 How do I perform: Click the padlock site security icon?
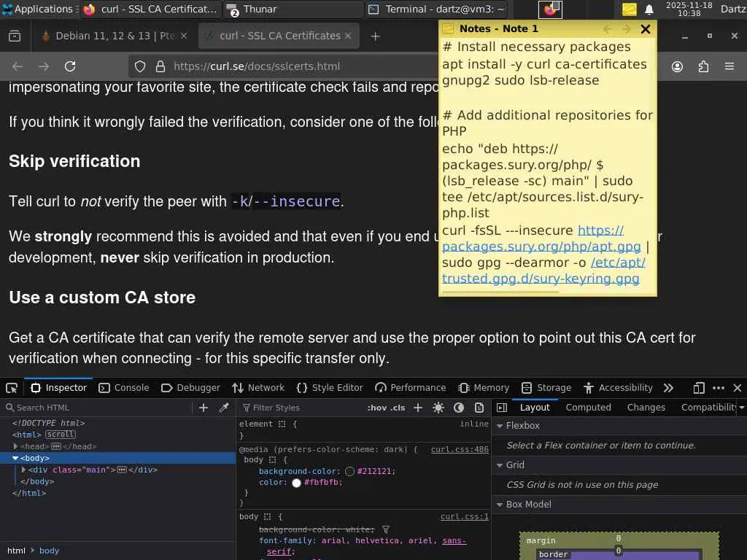click(x=160, y=66)
